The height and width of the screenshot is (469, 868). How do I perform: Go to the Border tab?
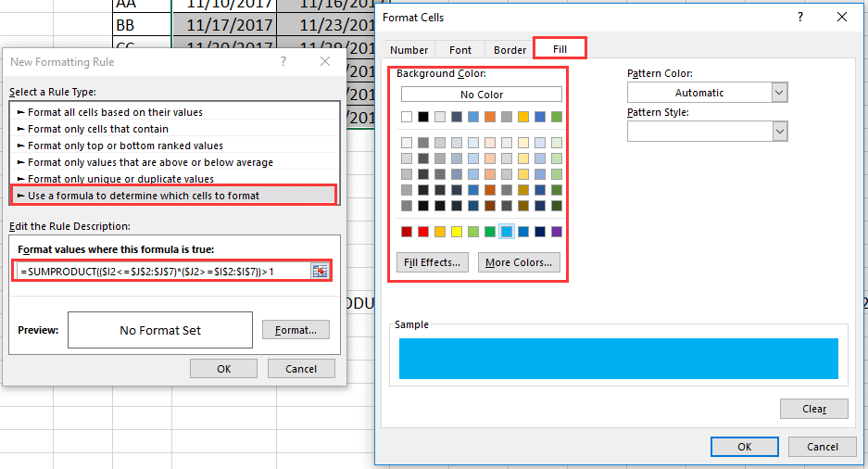point(509,50)
